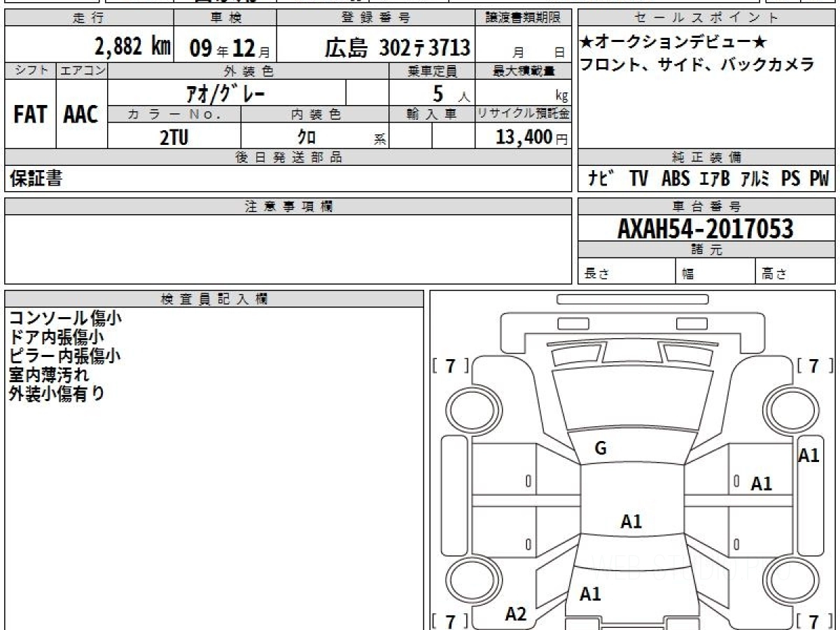This screenshot has height=630, width=840.
Task: Select the 車台番号 header
Action: pos(706,206)
